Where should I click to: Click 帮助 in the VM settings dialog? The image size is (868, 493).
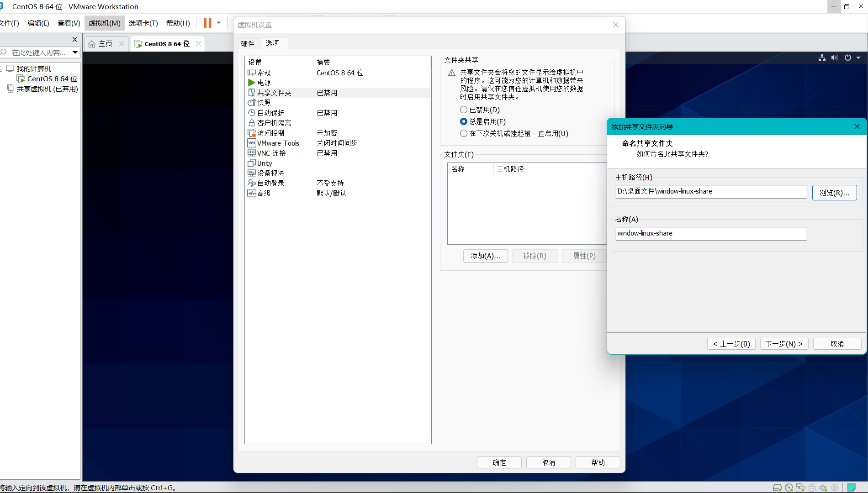point(598,462)
